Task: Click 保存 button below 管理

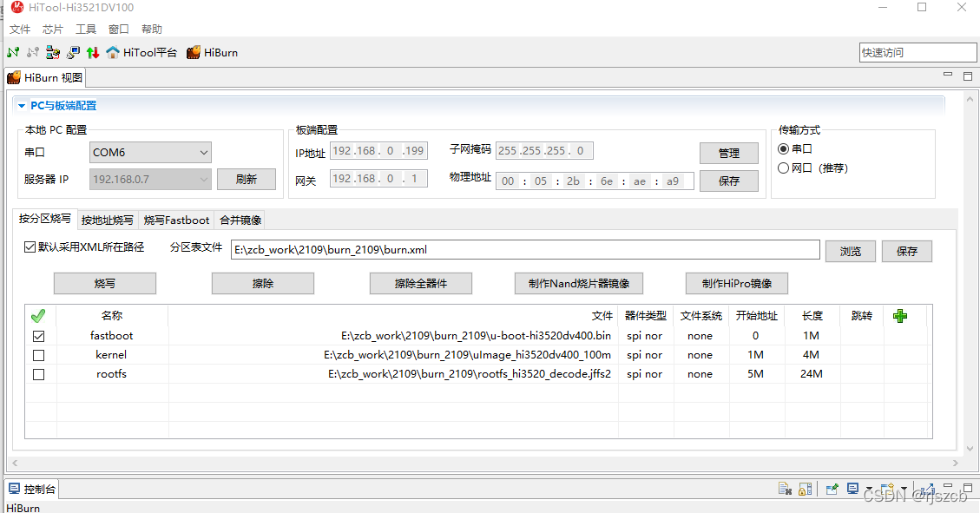Action: tap(729, 181)
